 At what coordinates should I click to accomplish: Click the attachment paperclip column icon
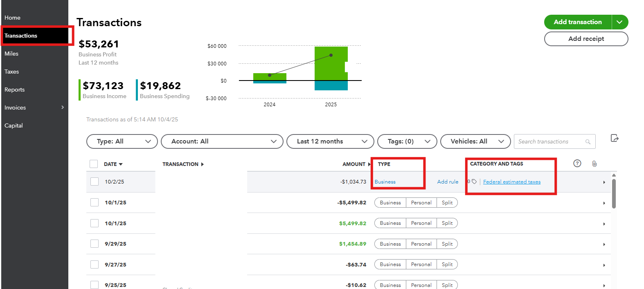tap(594, 164)
